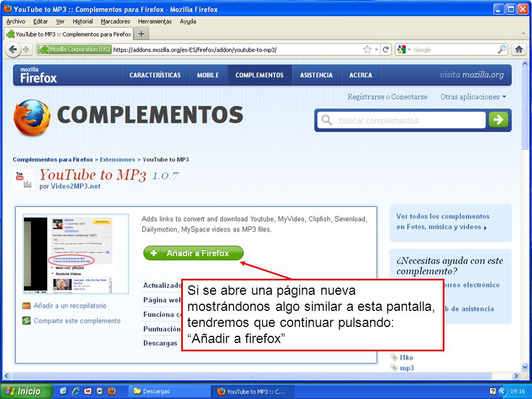Open Firefox icon in quick launch bar
The image size is (532, 399).
coord(112,391)
